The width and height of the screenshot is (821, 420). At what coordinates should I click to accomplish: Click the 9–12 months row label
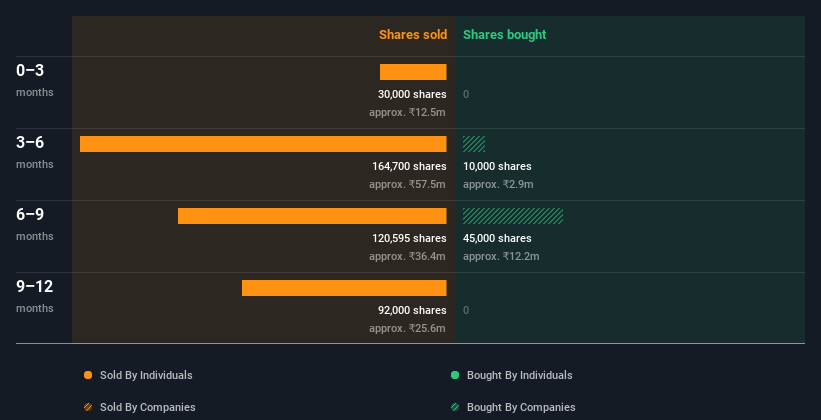[x=35, y=296]
